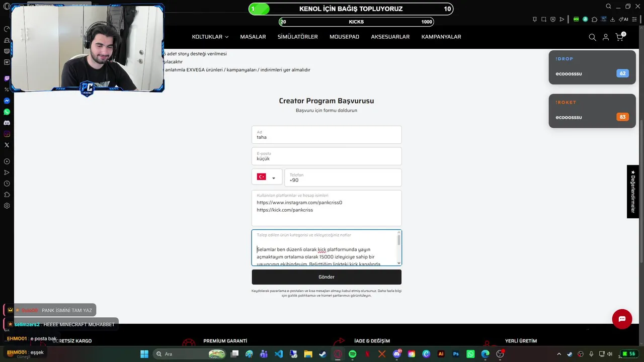This screenshot has height=362, width=644.
Task: Open the sidebar extensions puzzle icon
Action: (x=7, y=195)
